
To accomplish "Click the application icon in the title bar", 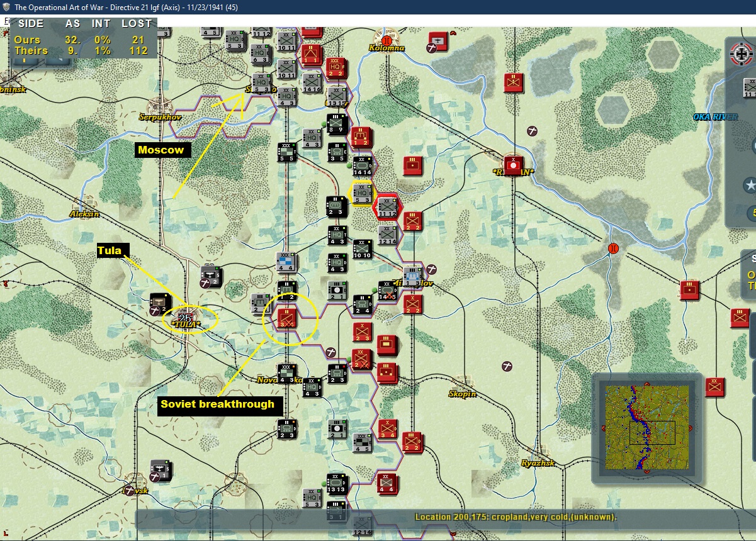I will (x=6, y=7).
